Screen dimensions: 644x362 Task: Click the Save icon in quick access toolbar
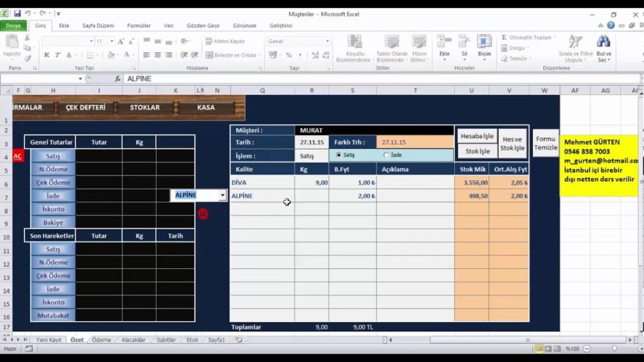pyautogui.click(x=17, y=13)
